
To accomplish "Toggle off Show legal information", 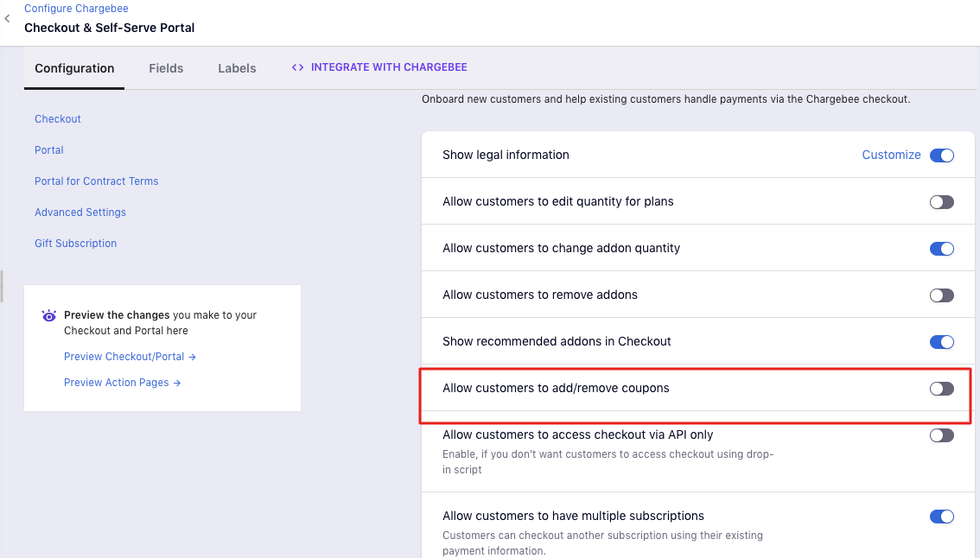I will (x=941, y=155).
